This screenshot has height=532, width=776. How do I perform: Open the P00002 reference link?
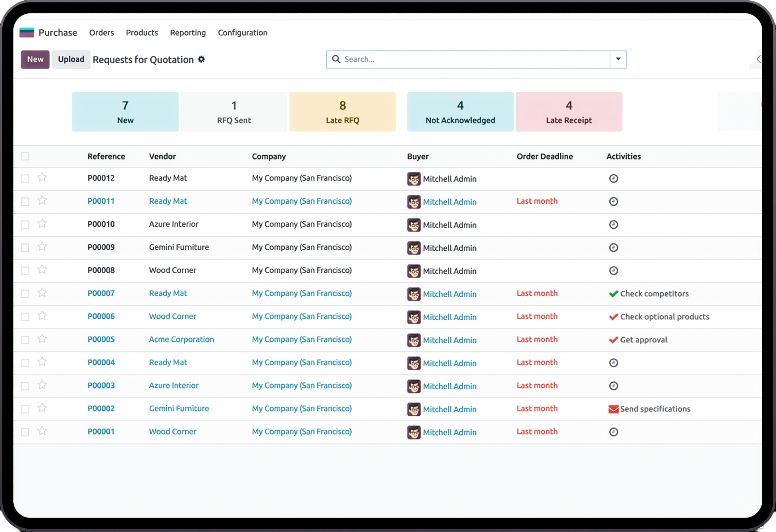click(x=101, y=408)
